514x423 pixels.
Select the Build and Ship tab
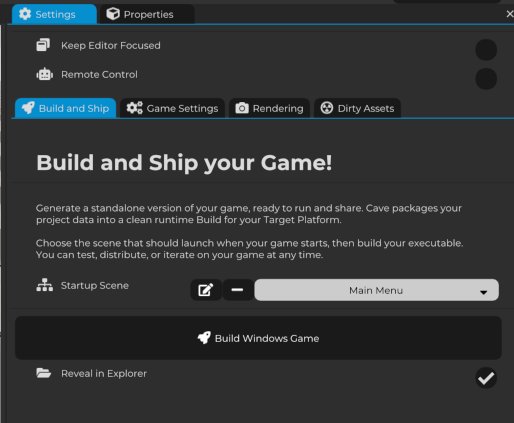click(x=65, y=108)
